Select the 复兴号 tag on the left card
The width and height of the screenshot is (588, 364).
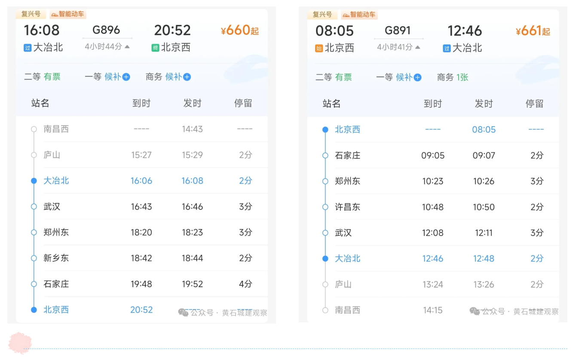coord(31,14)
